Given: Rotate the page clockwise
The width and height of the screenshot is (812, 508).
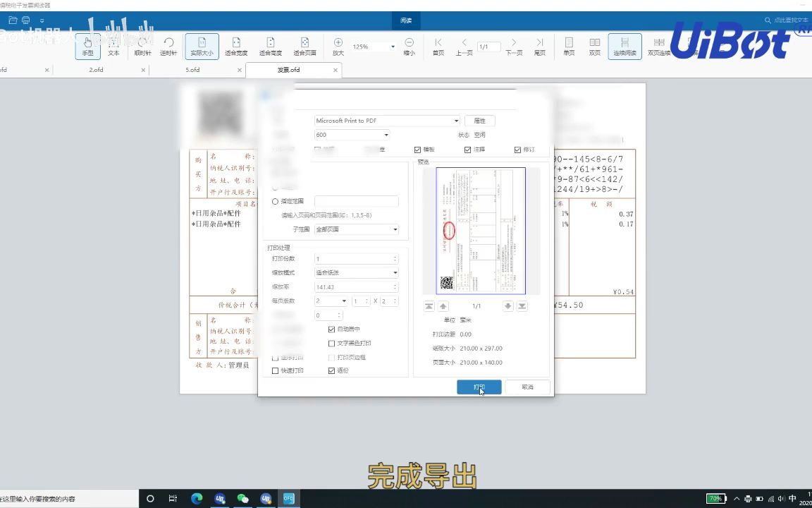Looking at the screenshot, I should tap(142, 47).
